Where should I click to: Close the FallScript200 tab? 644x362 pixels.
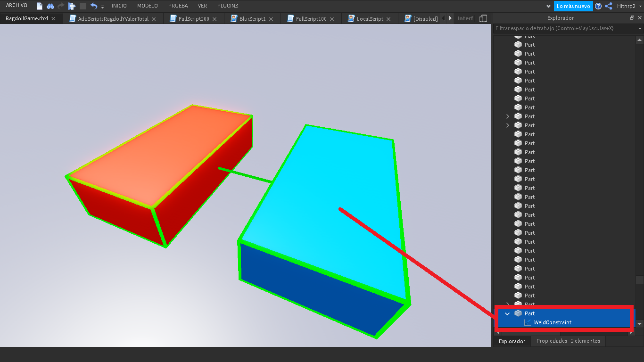pyautogui.click(x=215, y=19)
